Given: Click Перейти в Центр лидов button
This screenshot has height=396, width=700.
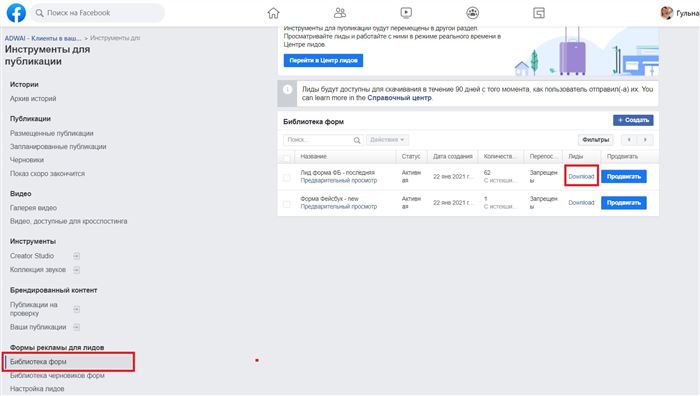Looking at the screenshot, I should pos(323,60).
